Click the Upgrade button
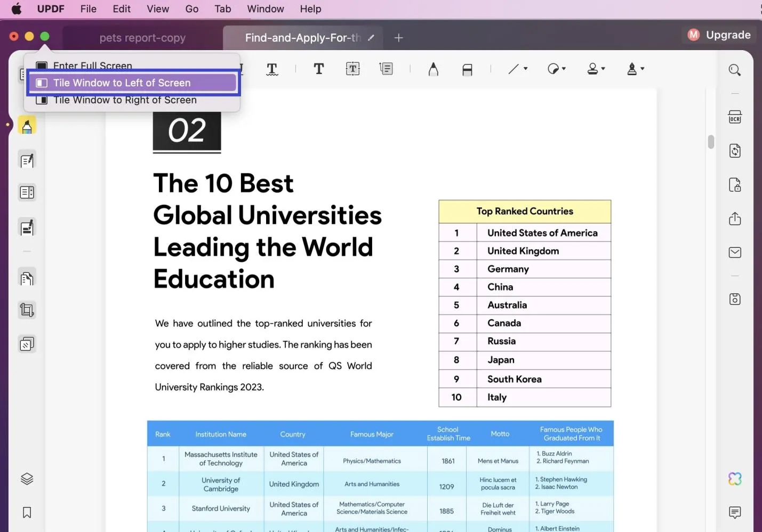This screenshot has height=532, width=762. click(719, 35)
